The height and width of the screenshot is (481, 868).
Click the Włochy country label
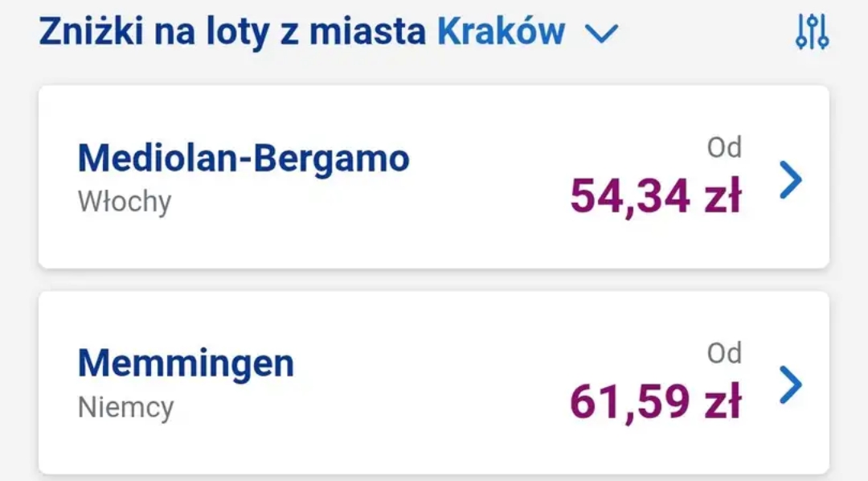point(125,201)
